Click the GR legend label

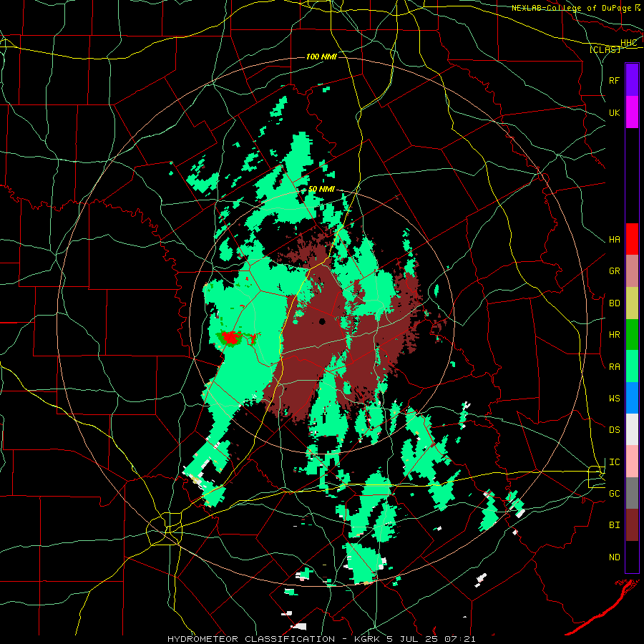(x=614, y=271)
